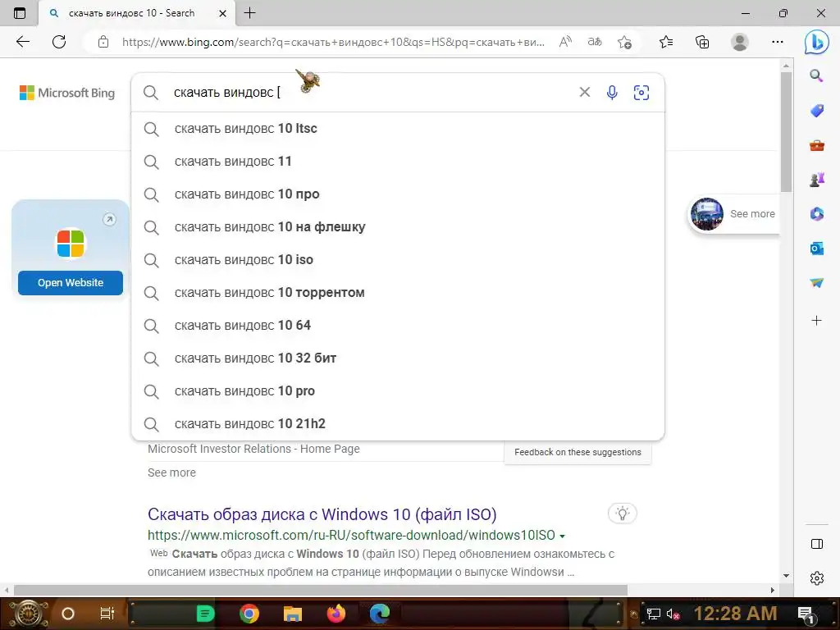Open the Bing chat sidebar button
The height and width of the screenshot is (630, 840).
[816, 42]
